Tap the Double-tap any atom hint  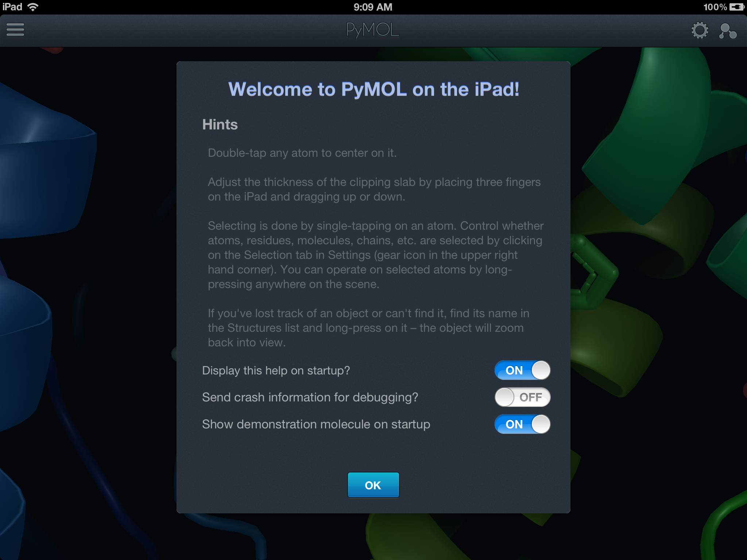click(x=302, y=153)
